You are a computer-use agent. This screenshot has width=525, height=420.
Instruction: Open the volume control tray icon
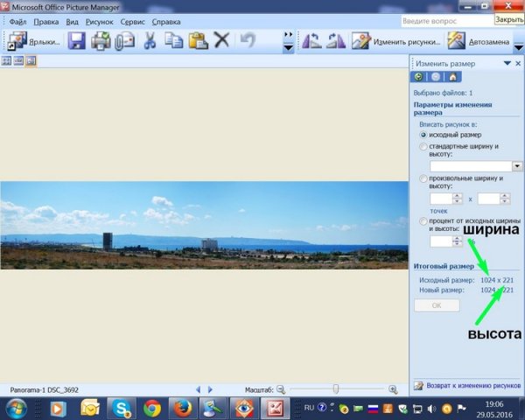(432, 409)
